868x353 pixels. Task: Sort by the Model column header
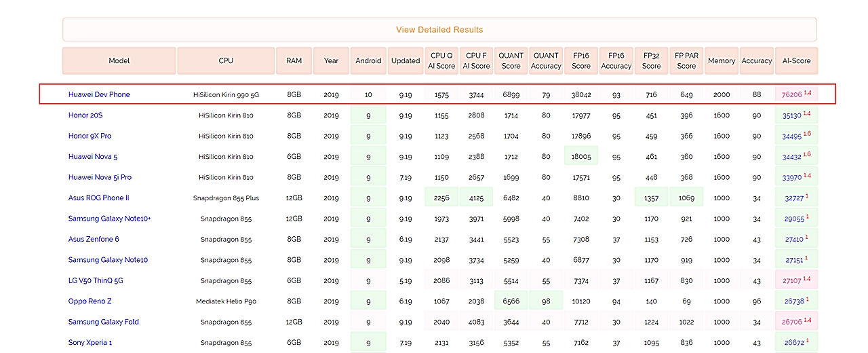pos(119,60)
